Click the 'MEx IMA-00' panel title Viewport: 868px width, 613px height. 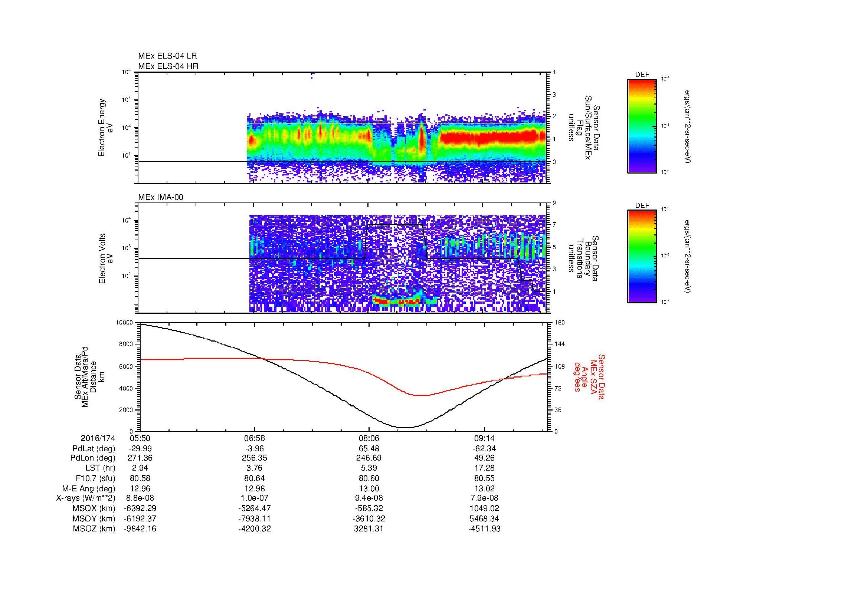161,197
